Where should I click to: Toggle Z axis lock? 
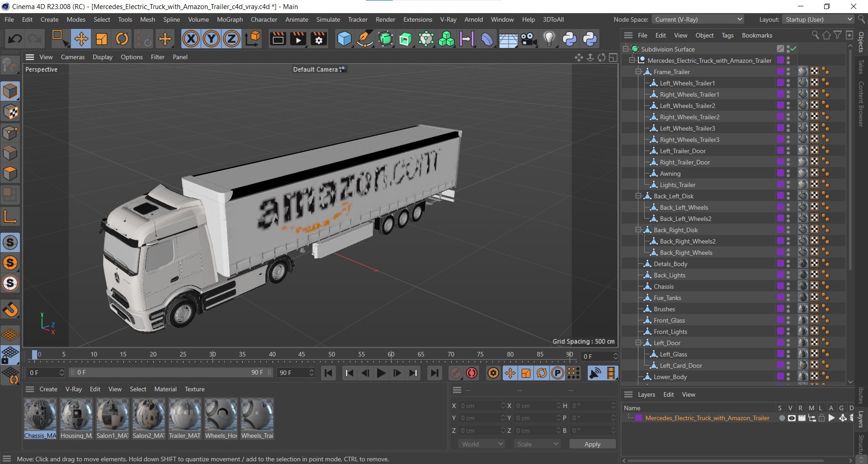pos(231,39)
